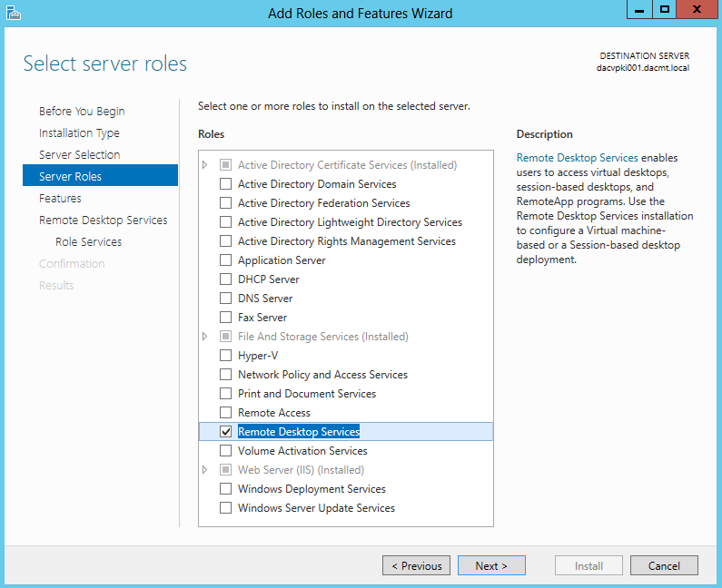
Task: Select the Windows Server Update Services checkbox
Action: click(225, 508)
